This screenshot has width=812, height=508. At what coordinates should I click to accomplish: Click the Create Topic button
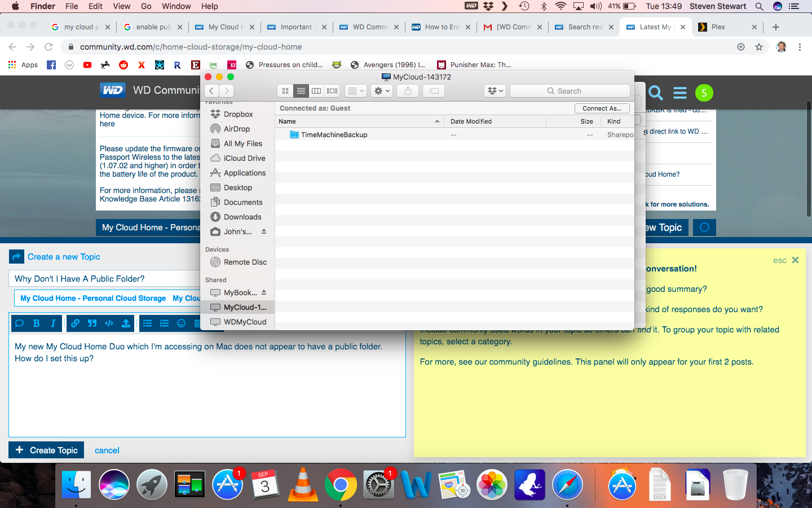(x=46, y=450)
